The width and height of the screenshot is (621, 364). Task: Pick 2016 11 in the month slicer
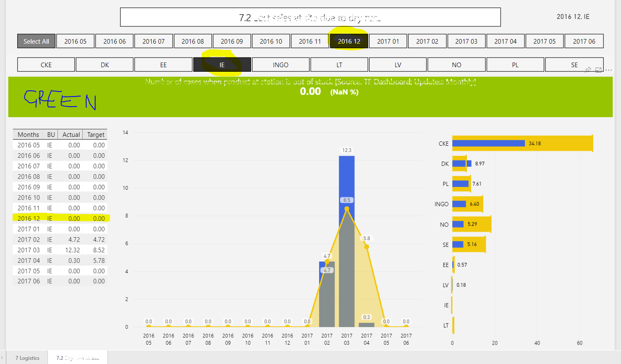pyautogui.click(x=310, y=41)
